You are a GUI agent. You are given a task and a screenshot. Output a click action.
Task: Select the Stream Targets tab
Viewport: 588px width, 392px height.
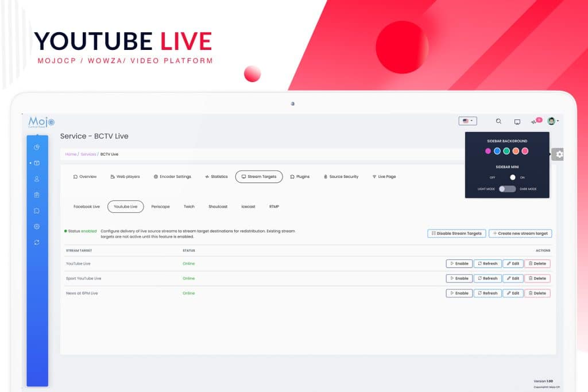259,177
